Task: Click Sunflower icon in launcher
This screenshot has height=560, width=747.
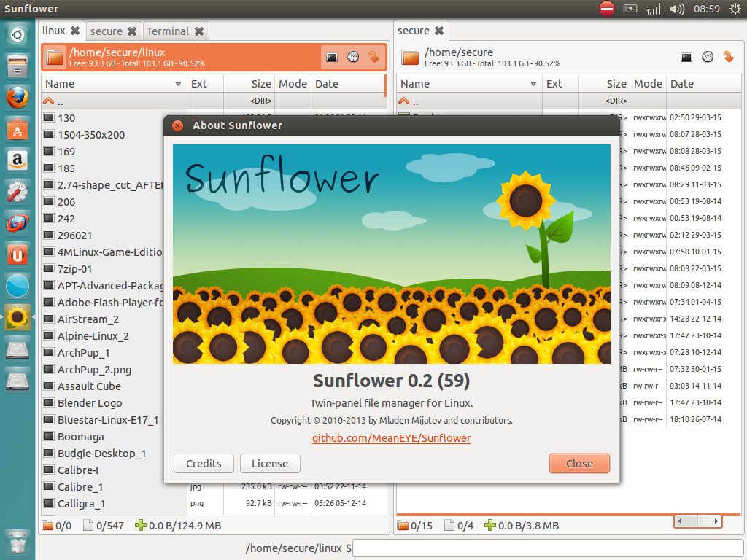Action: (x=18, y=317)
